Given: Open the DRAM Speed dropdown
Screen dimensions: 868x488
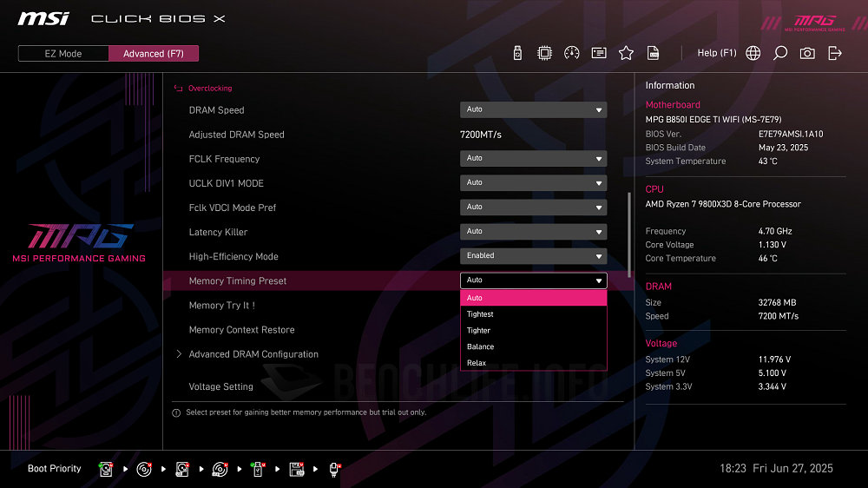Looking at the screenshot, I should coord(533,109).
